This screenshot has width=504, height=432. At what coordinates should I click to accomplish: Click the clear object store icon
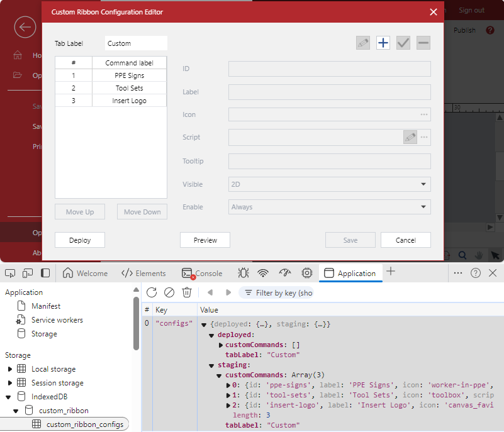(169, 292)
